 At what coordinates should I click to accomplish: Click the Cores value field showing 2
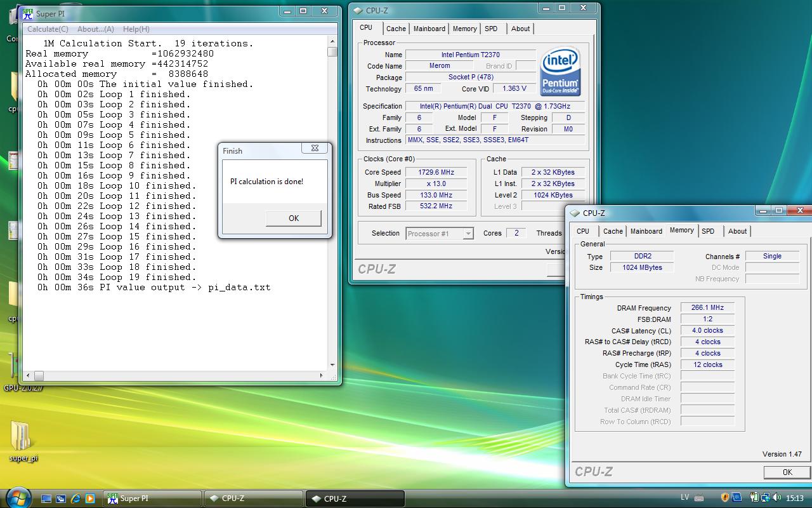click(516, 233)
